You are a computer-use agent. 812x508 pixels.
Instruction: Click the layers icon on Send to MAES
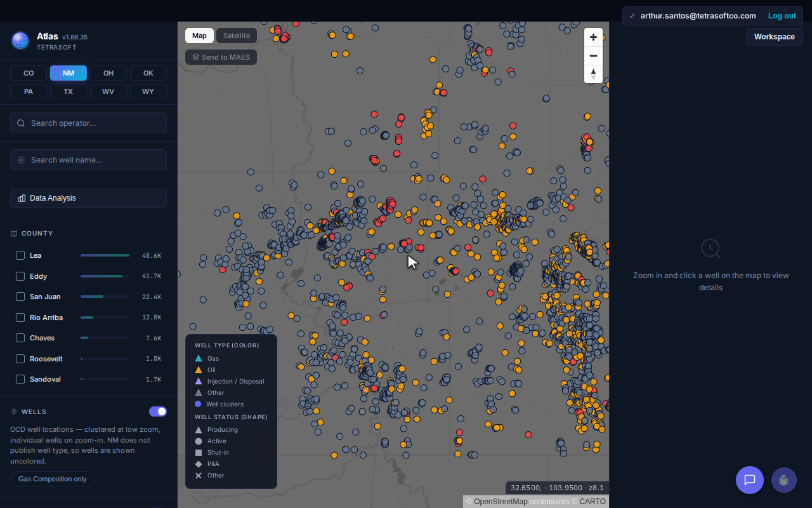[x=196, y=57]
